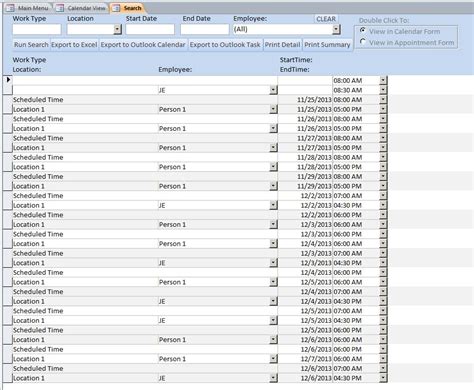
Task: Click Person 1 in the 11/29/2013 row
Action: tap(172, 186)
